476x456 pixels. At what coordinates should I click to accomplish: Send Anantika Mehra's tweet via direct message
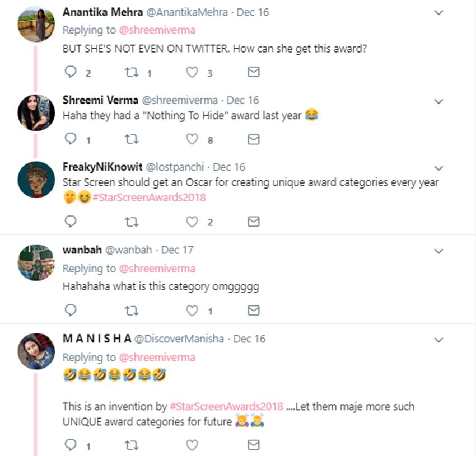[254, 72]
